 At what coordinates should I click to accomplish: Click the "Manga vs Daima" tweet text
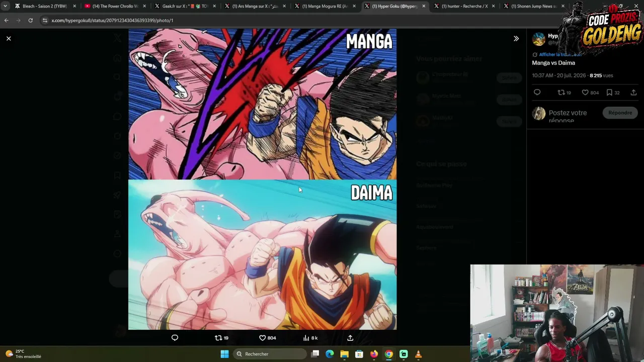553,63
